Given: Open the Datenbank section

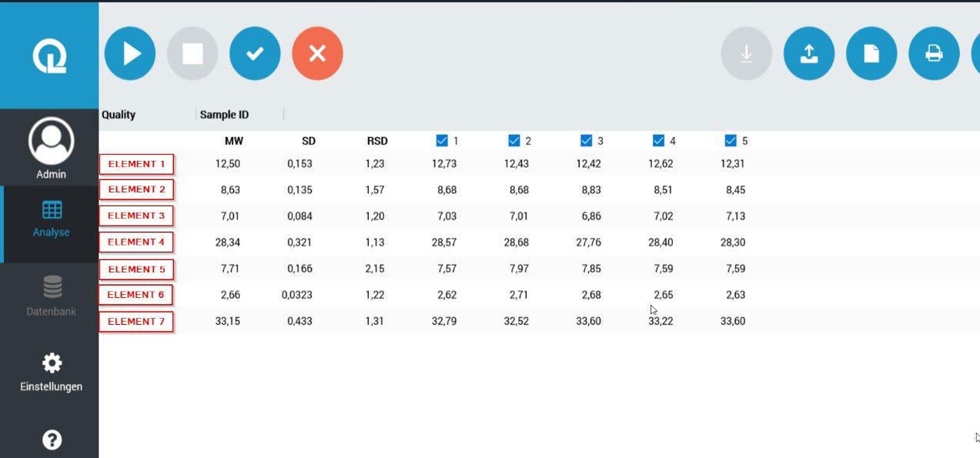Looking at the screenshot, I should (x=52, y=297).
